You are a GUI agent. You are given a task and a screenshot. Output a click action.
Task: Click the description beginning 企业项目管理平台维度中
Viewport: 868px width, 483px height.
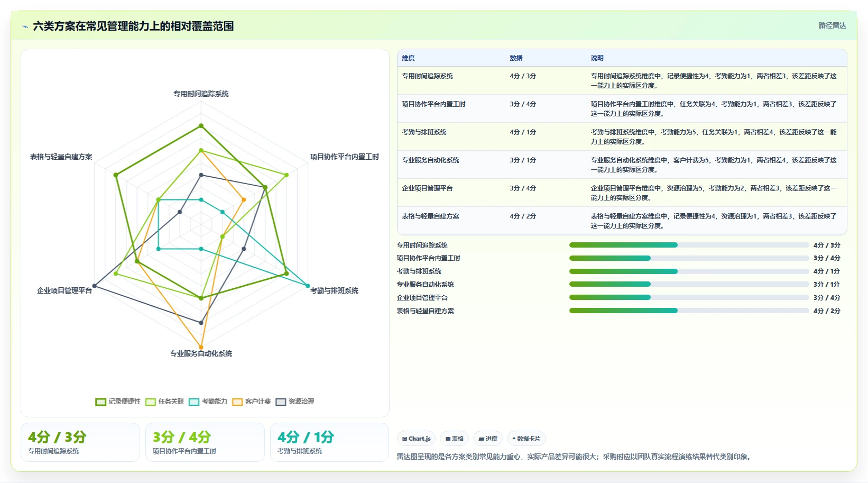tap(714, 193)
